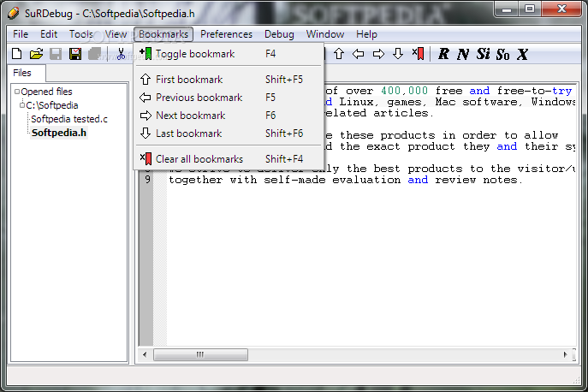The image size is (588, 392).
Task: Click the N debug toolbar button
Action: pyautogui.click(x=463, y=54)
